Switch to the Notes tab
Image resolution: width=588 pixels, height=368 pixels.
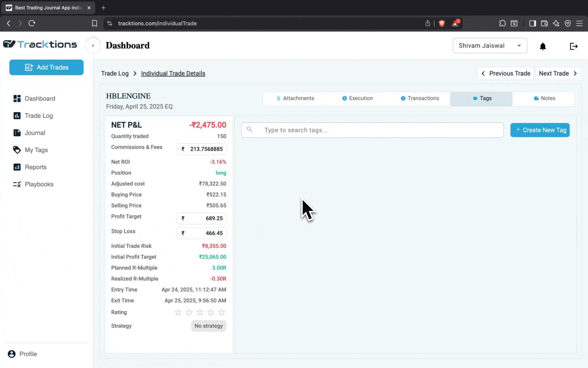click(544, 98)
